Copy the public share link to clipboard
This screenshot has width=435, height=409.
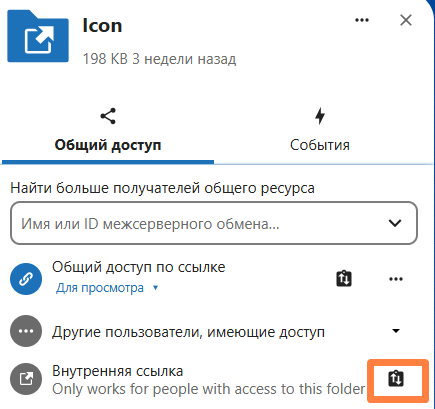click(344, 279)
